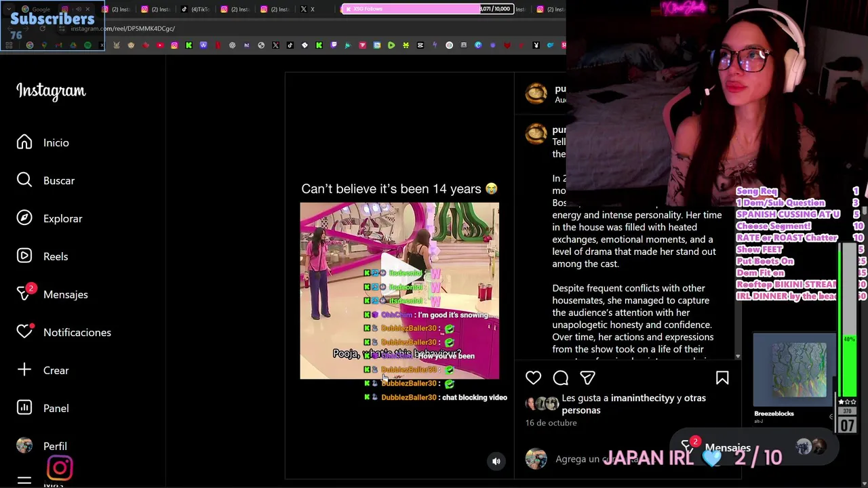Click your profile picture beside the comment box

tap(536, 459)
